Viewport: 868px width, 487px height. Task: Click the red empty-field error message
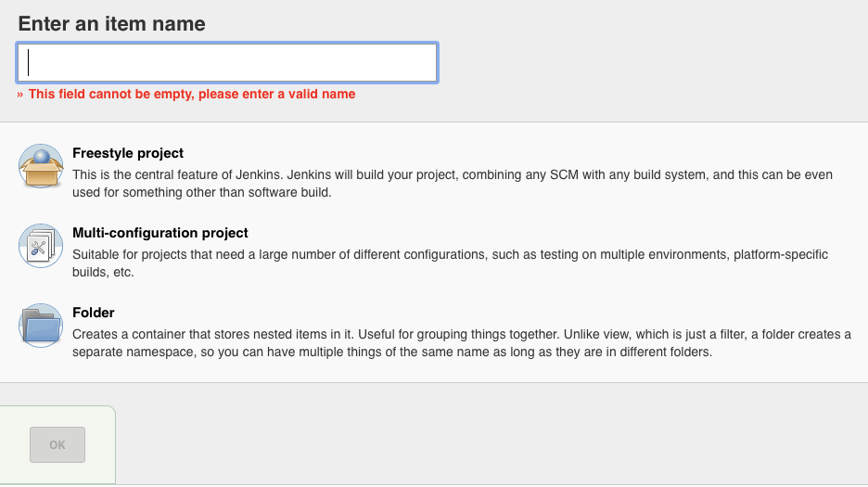click(x=192, y=95)
